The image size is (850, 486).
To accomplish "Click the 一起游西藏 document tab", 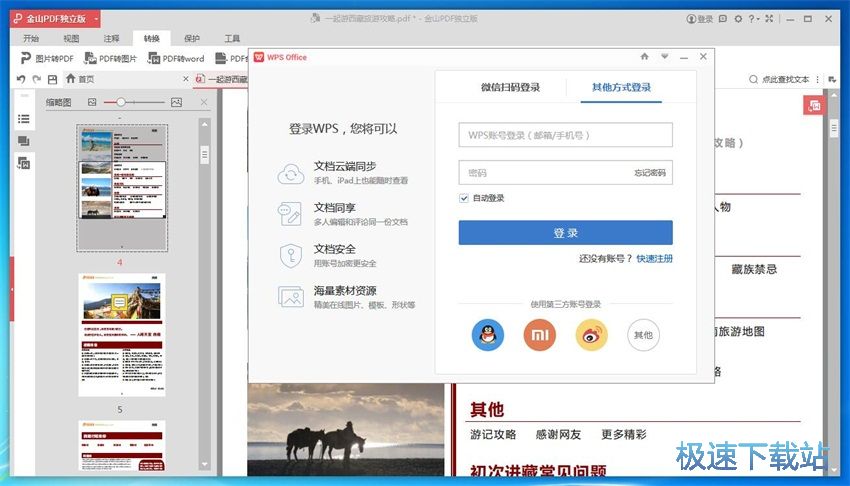I will click(222, 79).
